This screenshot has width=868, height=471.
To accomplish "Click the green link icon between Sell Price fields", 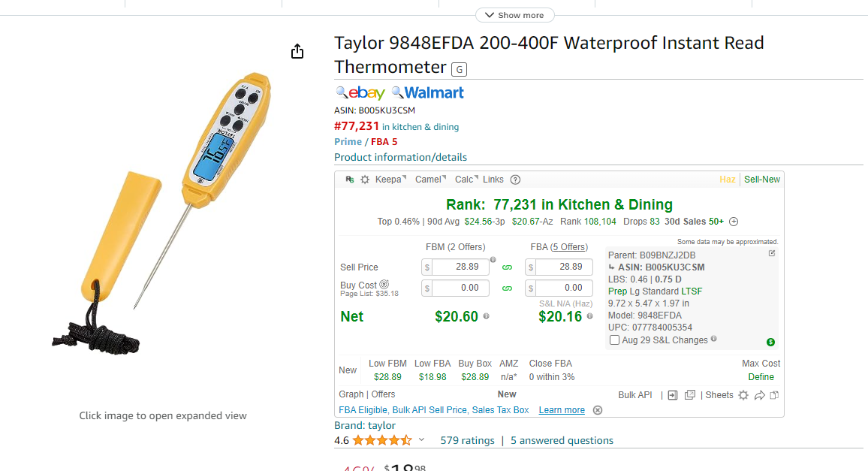I will [507, 267].
